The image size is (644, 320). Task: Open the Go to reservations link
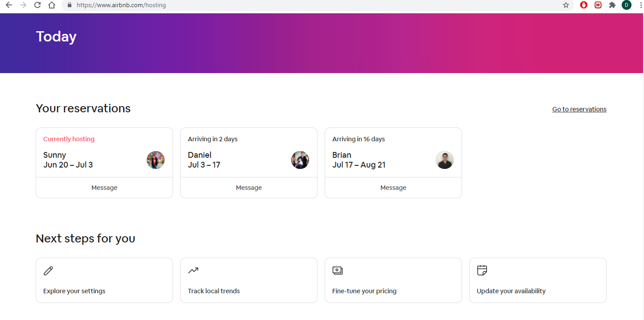tap(579, 109)
